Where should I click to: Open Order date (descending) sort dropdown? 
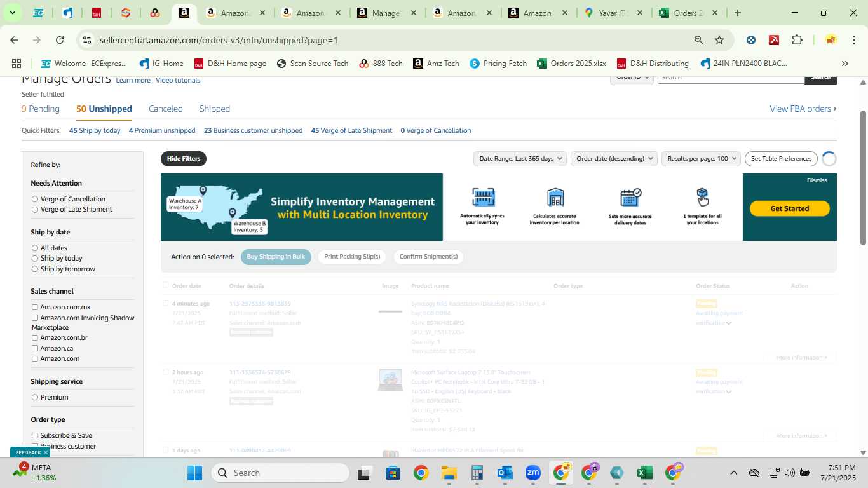[x=614, y=158]
